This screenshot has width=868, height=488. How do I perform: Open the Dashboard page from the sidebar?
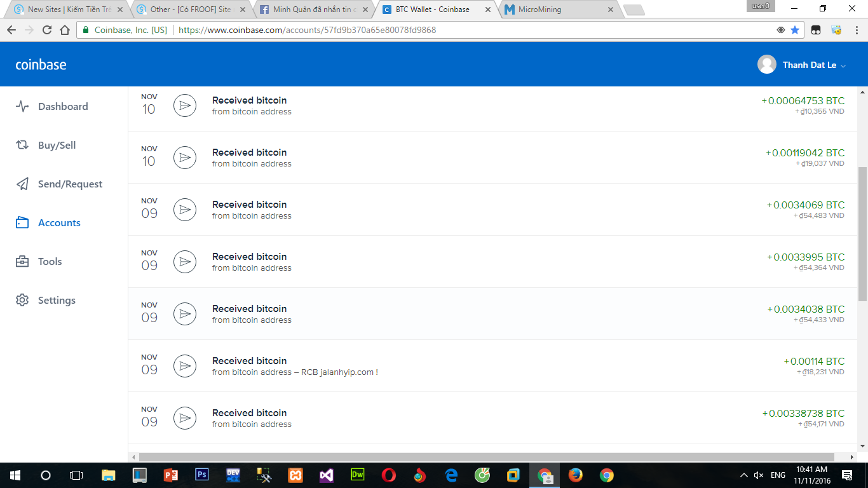[52, 107]
